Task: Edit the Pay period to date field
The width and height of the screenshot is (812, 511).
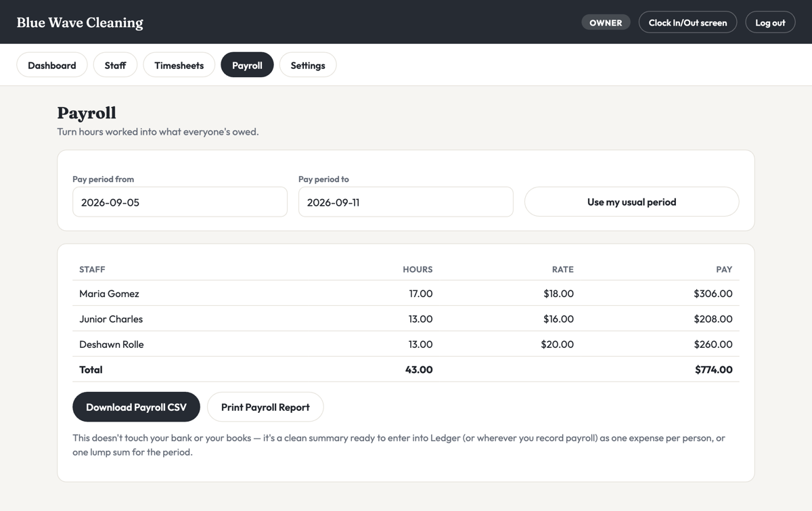Action: coord(406,202)
